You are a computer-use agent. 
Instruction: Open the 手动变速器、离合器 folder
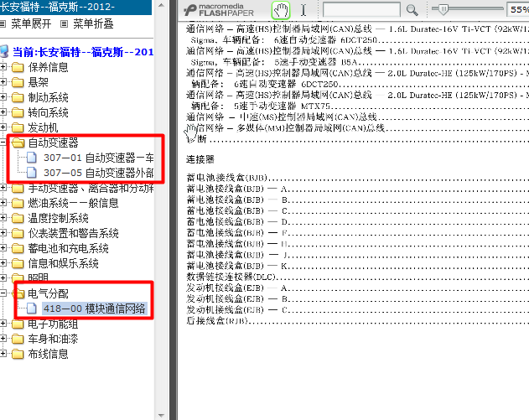click(91, 188)
